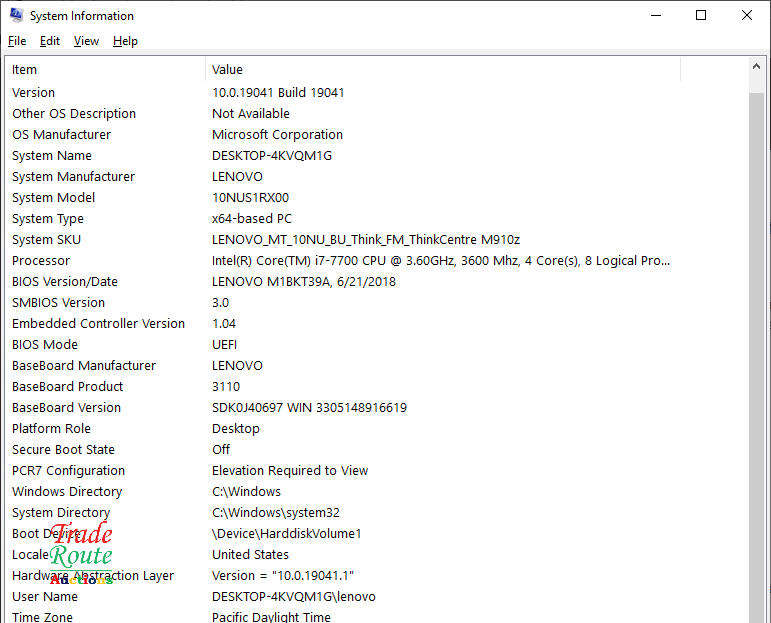This screenshot has height=623, width=771.
Task: Select the BaseBoard Version row
Action: click(x=66, y=408)
